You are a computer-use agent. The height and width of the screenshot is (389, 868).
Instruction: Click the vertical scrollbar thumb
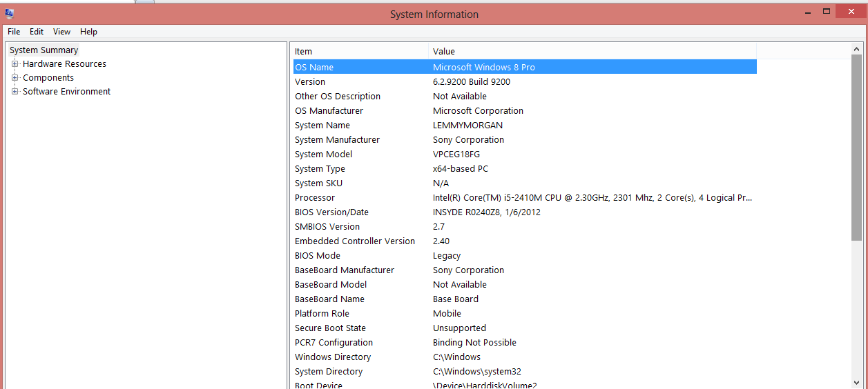[x=856, y=148]
